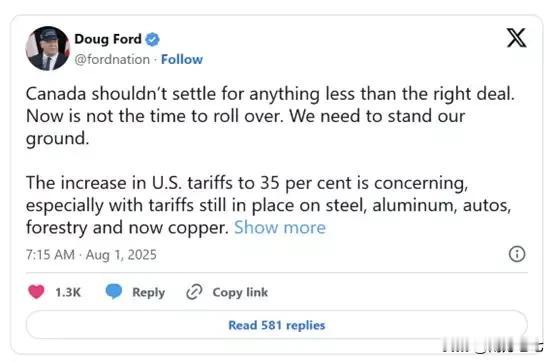This screenshot has height=363, width=554.
Task: Click the blurred watermark at bottom right
Action: pyautogui.click(x=493, y=345)
